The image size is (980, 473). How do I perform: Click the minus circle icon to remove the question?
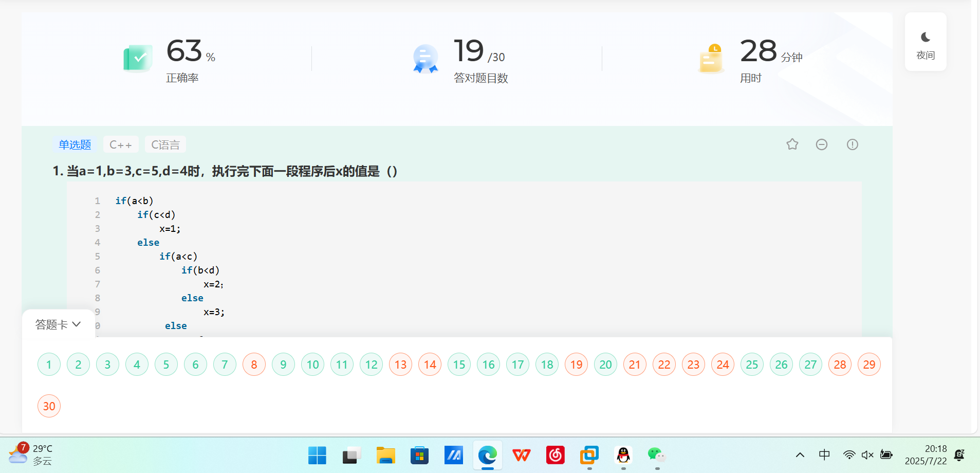click(x=821, y=144)
